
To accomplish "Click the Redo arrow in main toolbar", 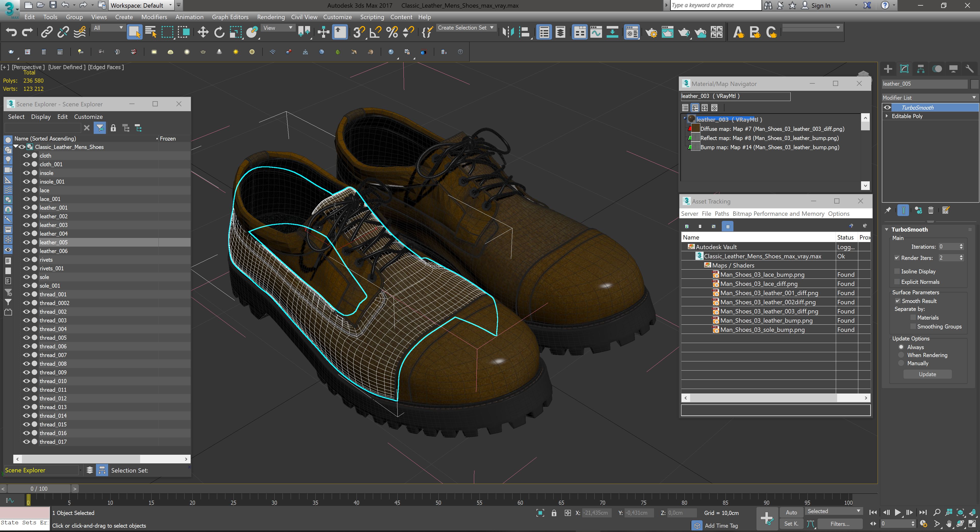I will (27, 32).
